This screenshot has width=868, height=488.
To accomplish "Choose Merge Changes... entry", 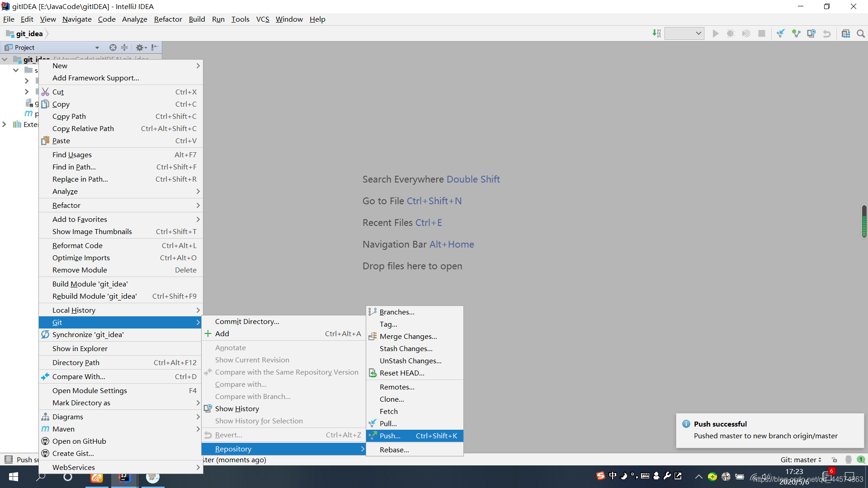I will point(415,336).
